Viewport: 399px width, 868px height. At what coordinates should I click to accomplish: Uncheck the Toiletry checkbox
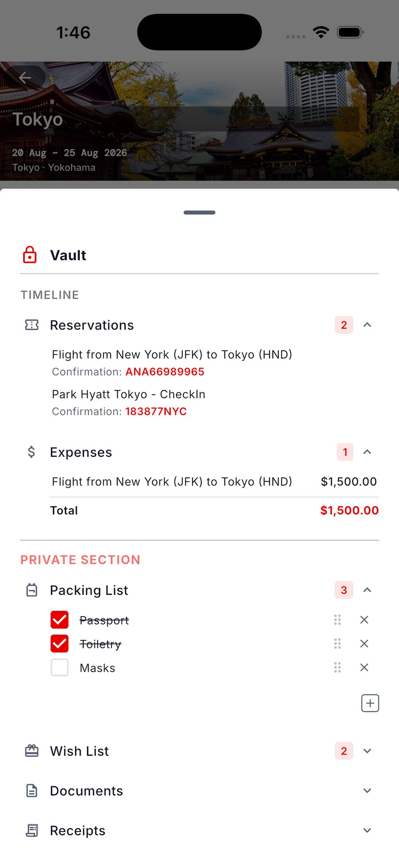[x=59, y=644]
